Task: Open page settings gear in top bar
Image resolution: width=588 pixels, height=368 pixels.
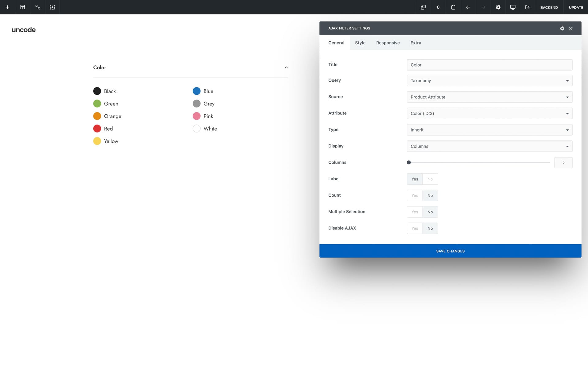Action: pos(498,7)
